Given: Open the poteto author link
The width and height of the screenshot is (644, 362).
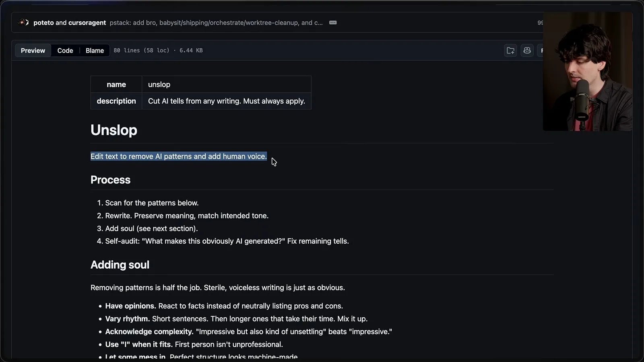Looking at the screenshot, I should (43, 23).
